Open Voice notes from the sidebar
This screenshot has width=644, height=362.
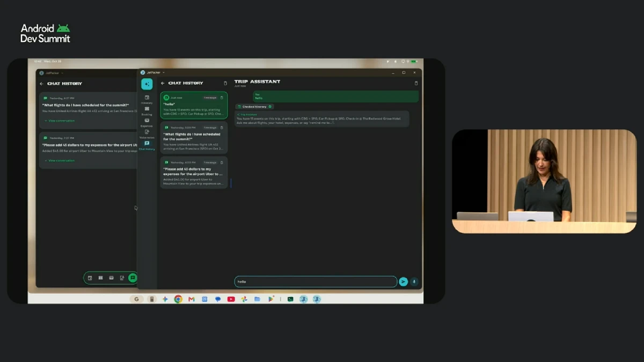[x=147, y=134]
